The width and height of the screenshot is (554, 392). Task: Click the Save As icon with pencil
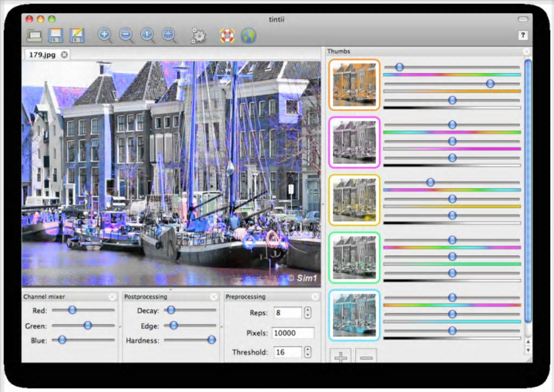point(77,36)
